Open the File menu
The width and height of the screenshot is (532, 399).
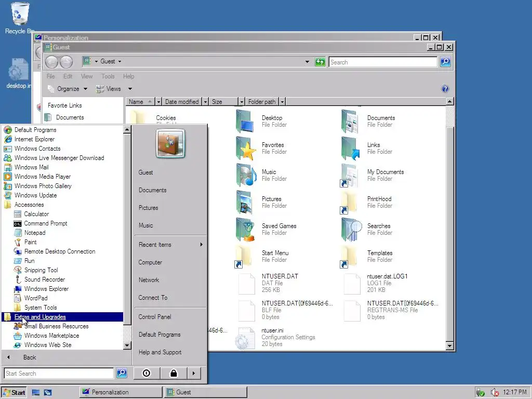(x=50, y=76)
